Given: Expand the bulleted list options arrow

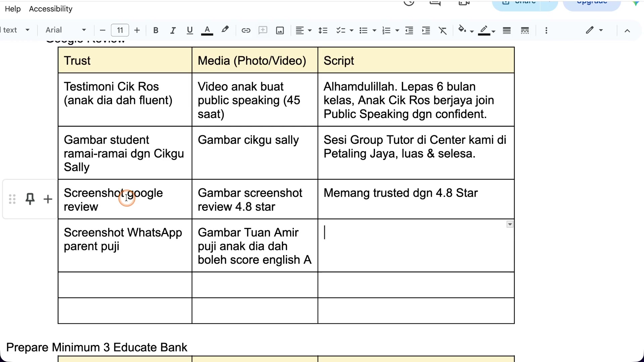Looking at the screenshot, I should click(374, 31).
